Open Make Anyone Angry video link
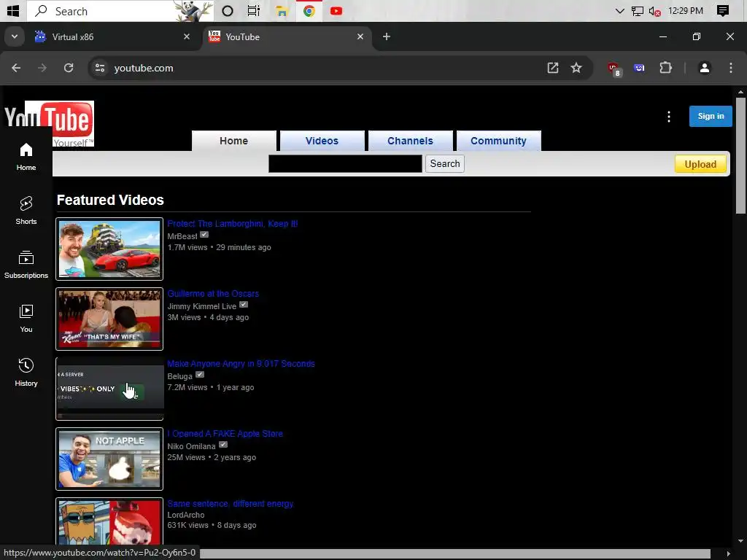This screenshot has width=747, height=560. [x=241, y=364]
